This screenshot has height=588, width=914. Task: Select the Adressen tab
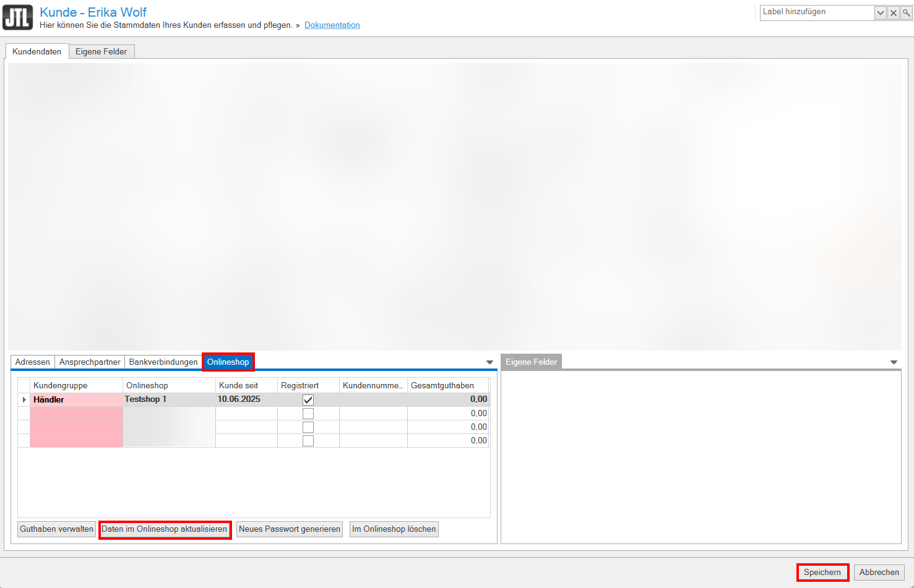point(33,362)
